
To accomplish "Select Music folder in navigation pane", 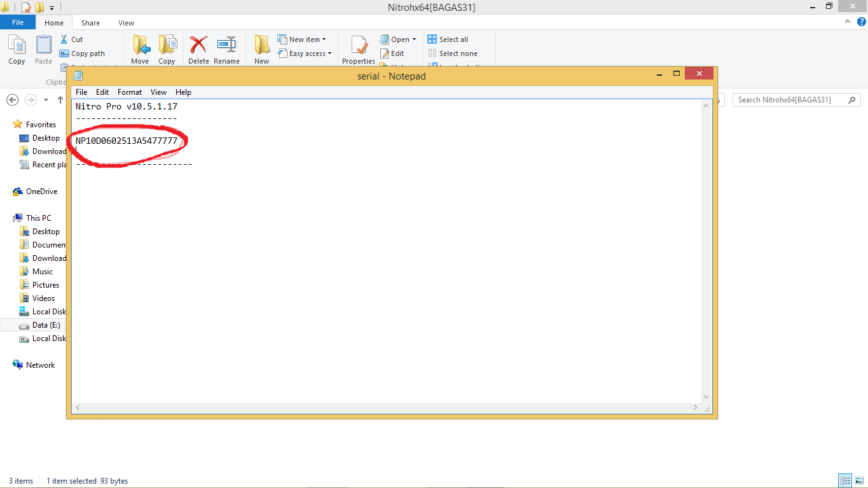I will (x=43, y=272).
